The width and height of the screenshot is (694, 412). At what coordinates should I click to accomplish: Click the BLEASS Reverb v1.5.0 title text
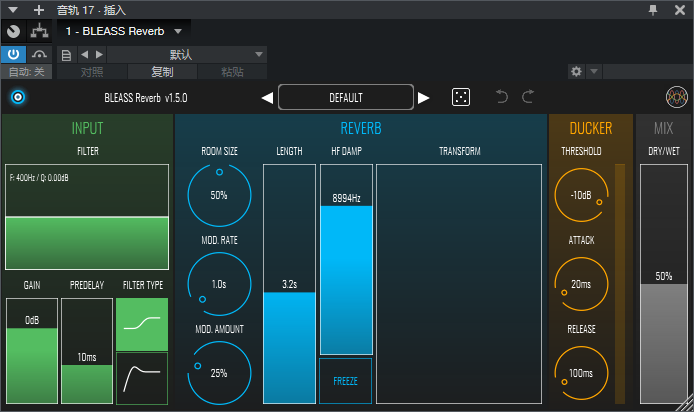[146, 98]
